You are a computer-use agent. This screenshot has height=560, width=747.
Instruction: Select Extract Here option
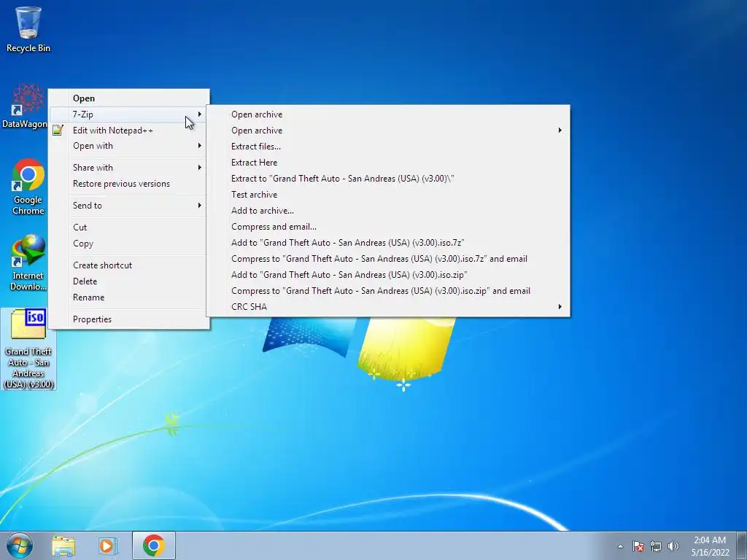click(388, 163)
